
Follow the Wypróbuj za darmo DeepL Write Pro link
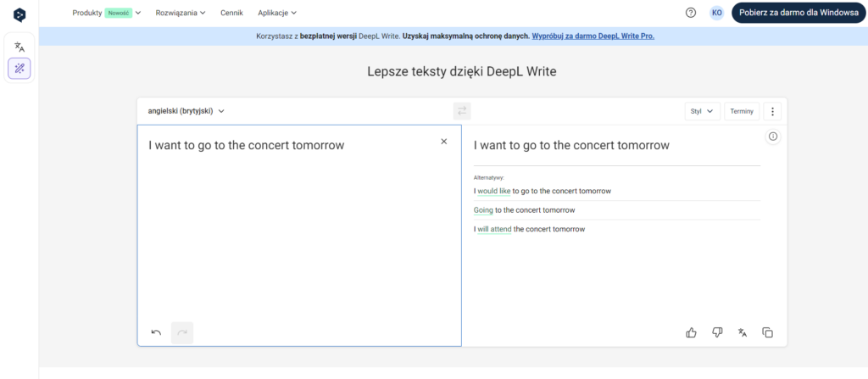(x=593, y=36)
